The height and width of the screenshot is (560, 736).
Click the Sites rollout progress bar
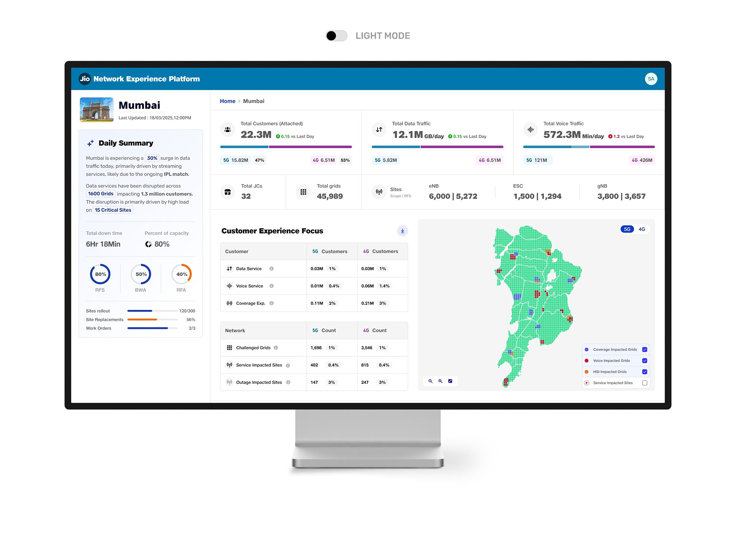coord(152,311)
